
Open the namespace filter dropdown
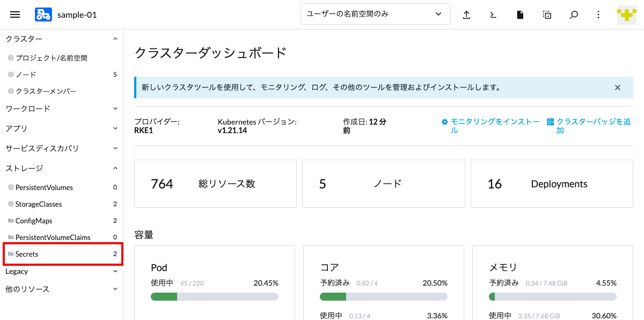click(x=375, y=14)
